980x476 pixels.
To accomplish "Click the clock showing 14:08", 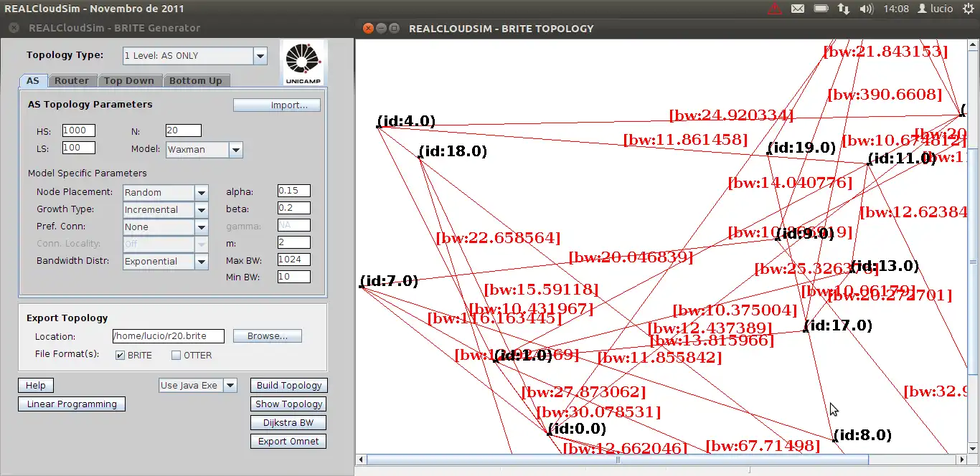I will point(896,9).
